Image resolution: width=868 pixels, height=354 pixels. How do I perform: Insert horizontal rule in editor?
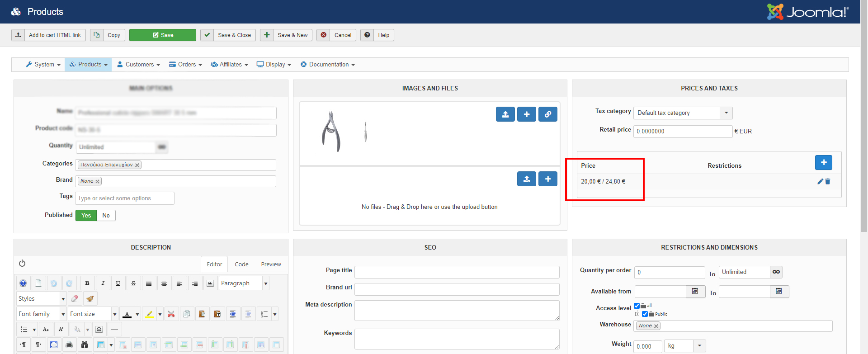click(114, 329)
